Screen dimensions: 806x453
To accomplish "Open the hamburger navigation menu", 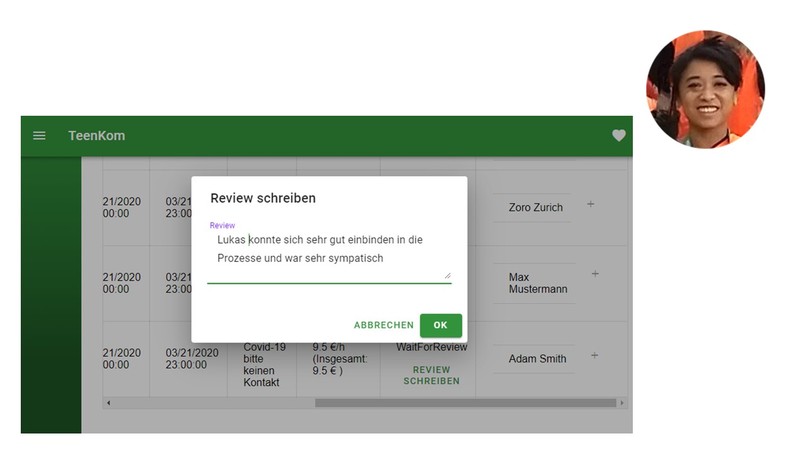I will pyautogui.click(x=39, y=136).
